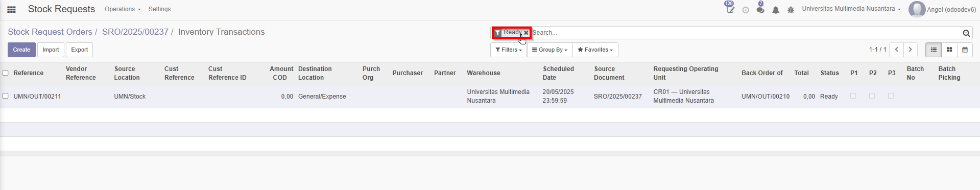Screen dimensions: 980x190
Task: Sort by Requesting Operating Unit column header
Action: (x=686, y=73)
